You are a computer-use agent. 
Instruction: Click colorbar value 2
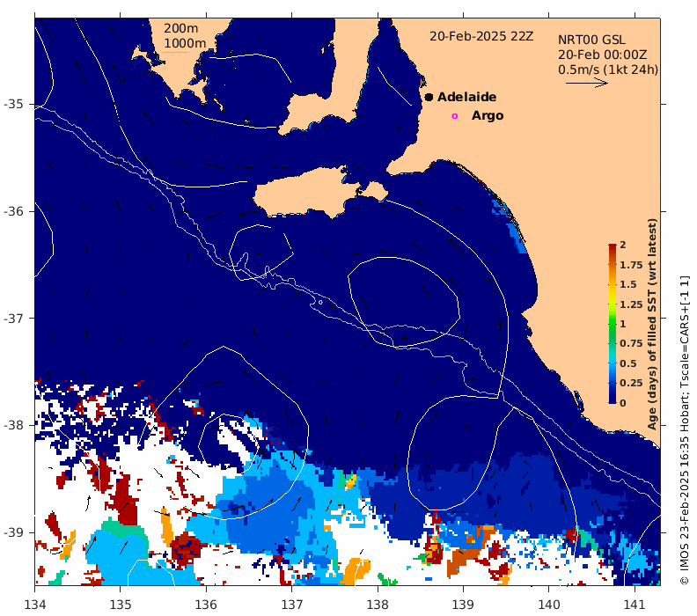[x=623, y=245]
